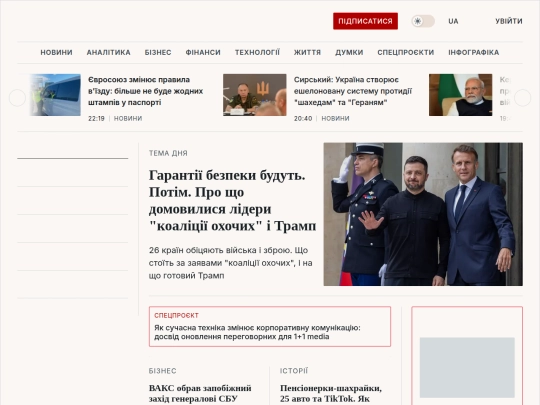
Task: Open thumbnail of man with white beard
Action: (x=460, y=95)
